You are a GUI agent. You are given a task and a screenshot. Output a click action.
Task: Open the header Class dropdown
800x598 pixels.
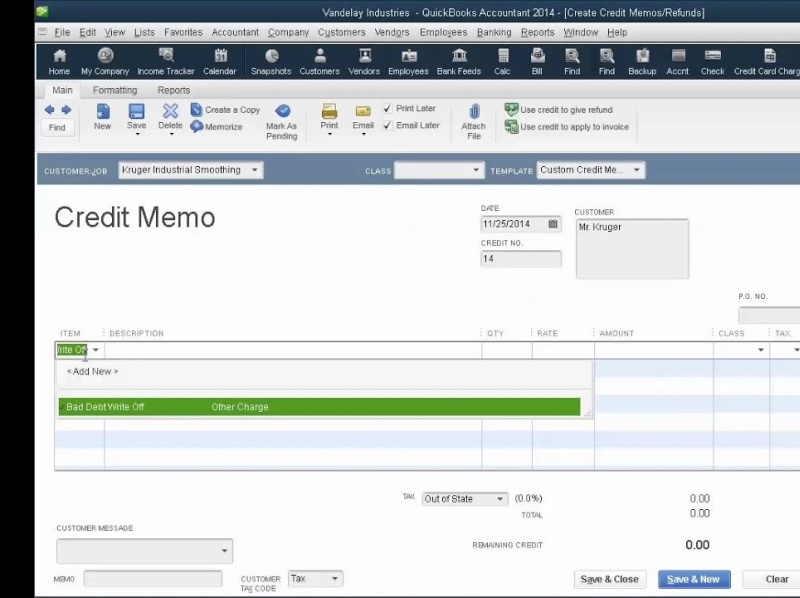pos(476,170)
